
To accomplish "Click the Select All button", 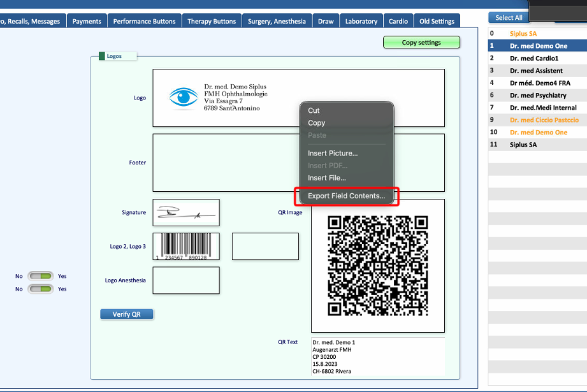I will pyautogui.click(x=509, y=18).
